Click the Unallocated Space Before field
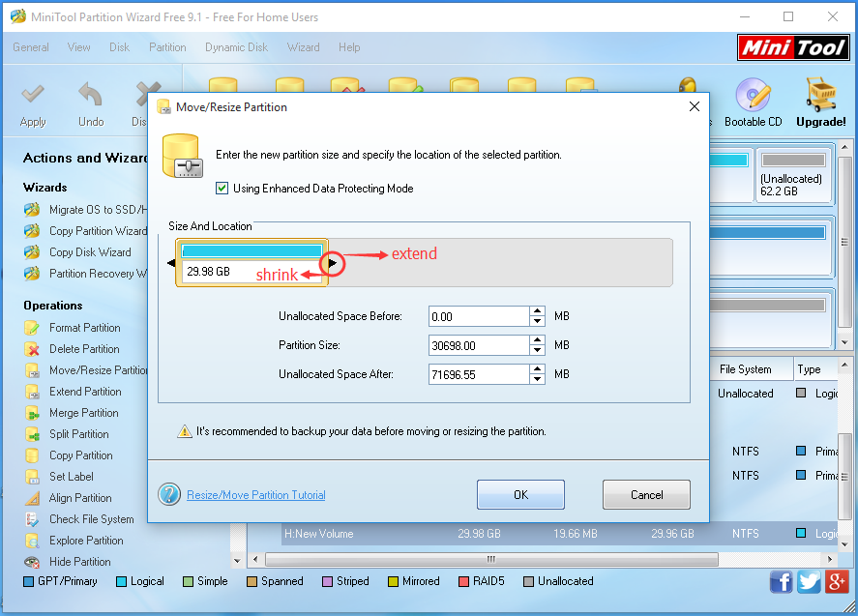The width and height of the screenshot is (858, 616). (479, 317)
